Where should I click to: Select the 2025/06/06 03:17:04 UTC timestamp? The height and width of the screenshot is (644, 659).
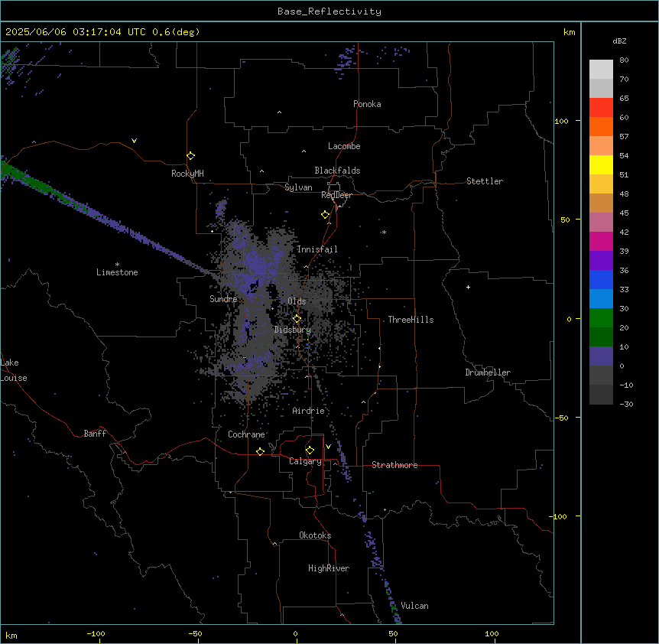tap(76, 32)
